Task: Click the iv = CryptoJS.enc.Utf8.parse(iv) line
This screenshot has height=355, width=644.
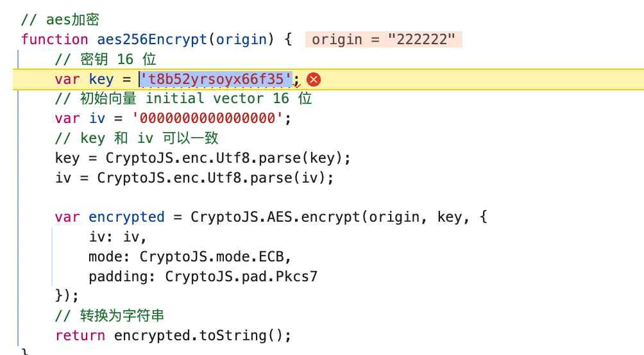Action: point(194,177)
